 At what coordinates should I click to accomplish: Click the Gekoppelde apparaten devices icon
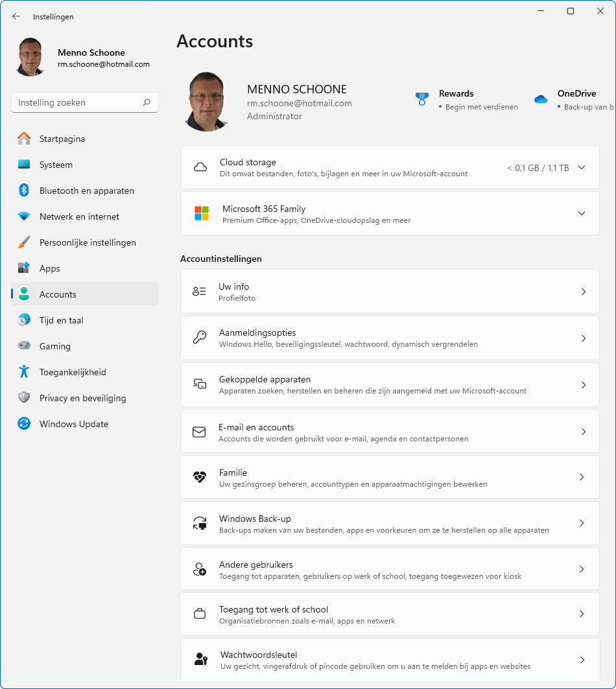click(200, 384)
